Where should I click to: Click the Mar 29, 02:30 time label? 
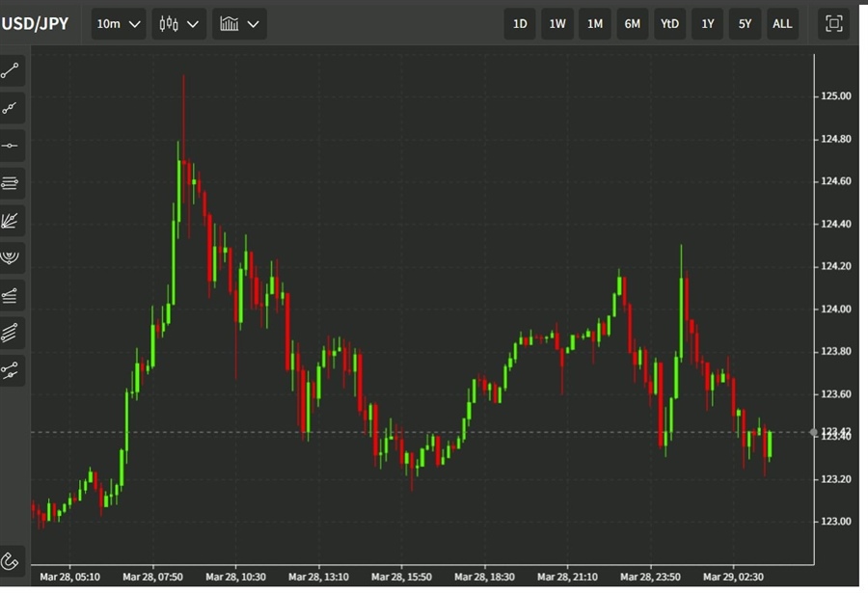tap(733, 577)
